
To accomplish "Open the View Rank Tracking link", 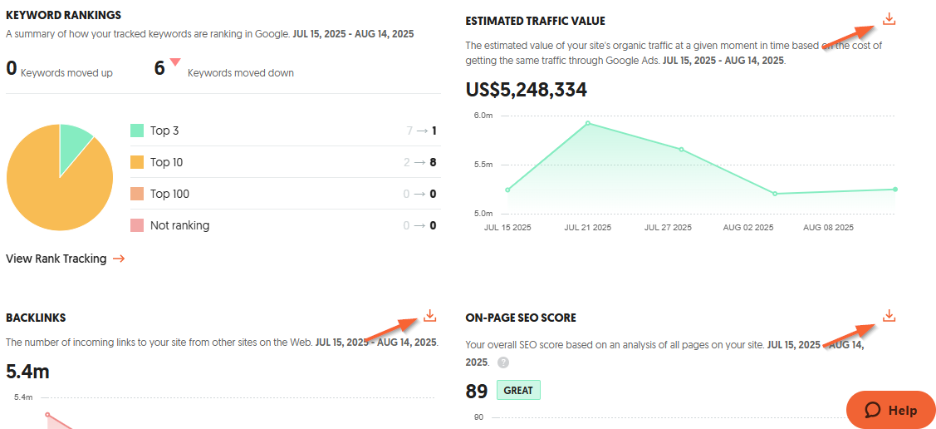I will [66, 258].
